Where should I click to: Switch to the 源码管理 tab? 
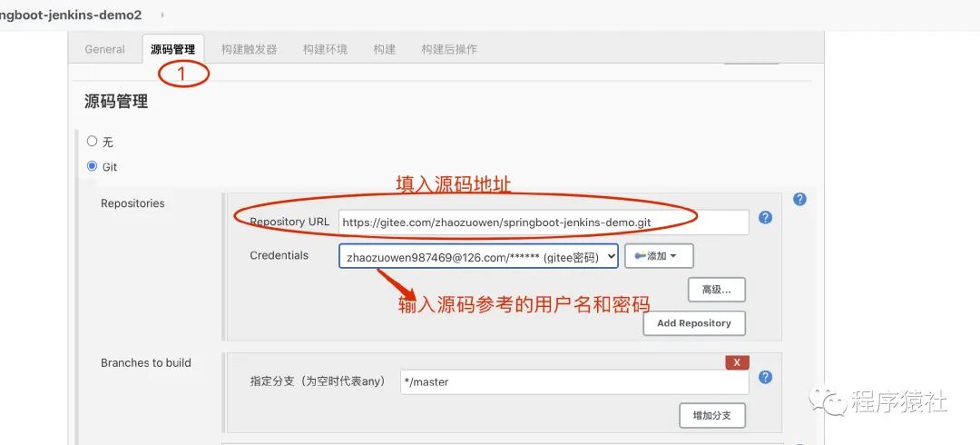point(172,49)
